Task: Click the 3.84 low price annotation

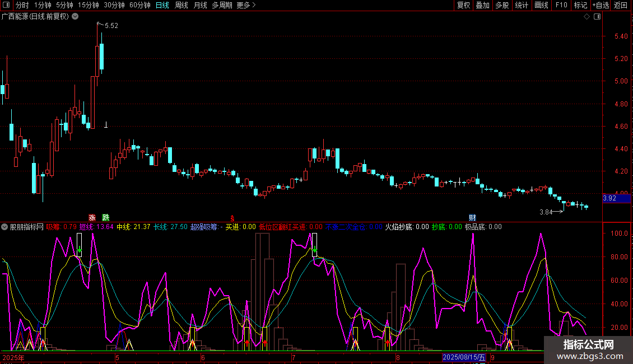Action: pyautogui.click(x=546, y=212)
